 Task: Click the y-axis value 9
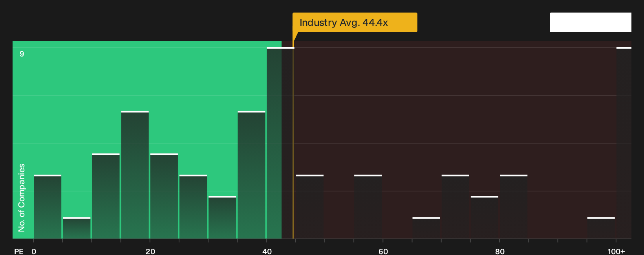(22, 54)
